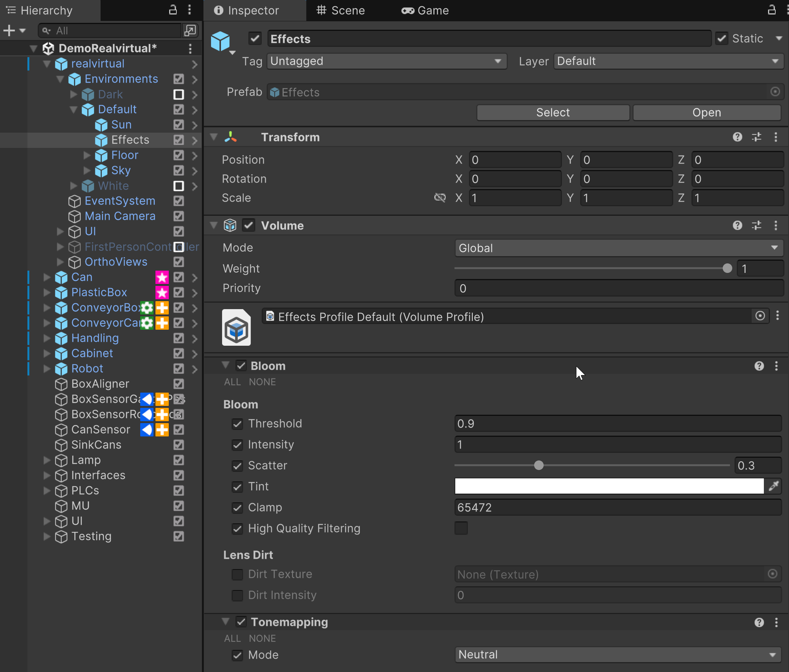Click the pink star icon beside Can
Viewport: 789px width, 672px height.
(x=162, y=277)
